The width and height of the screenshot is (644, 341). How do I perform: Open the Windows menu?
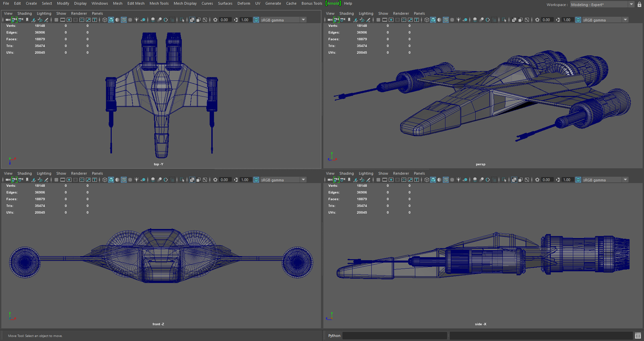click(100, 3)
